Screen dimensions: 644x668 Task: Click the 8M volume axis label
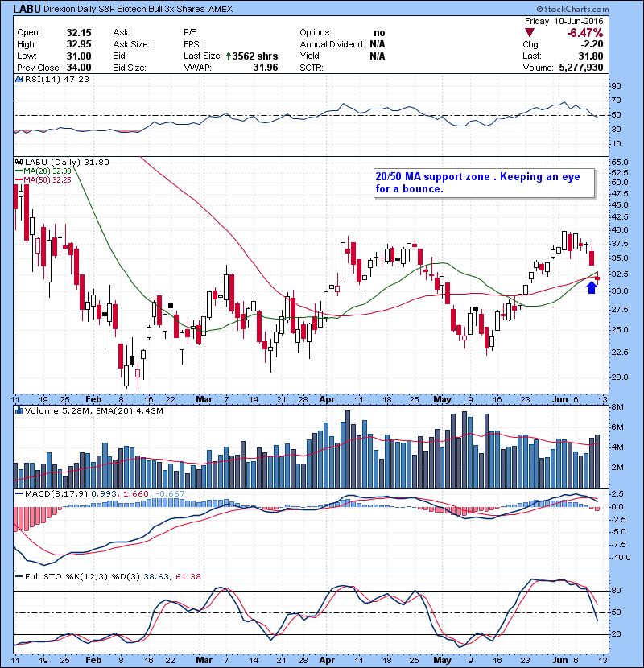point(617,407)
